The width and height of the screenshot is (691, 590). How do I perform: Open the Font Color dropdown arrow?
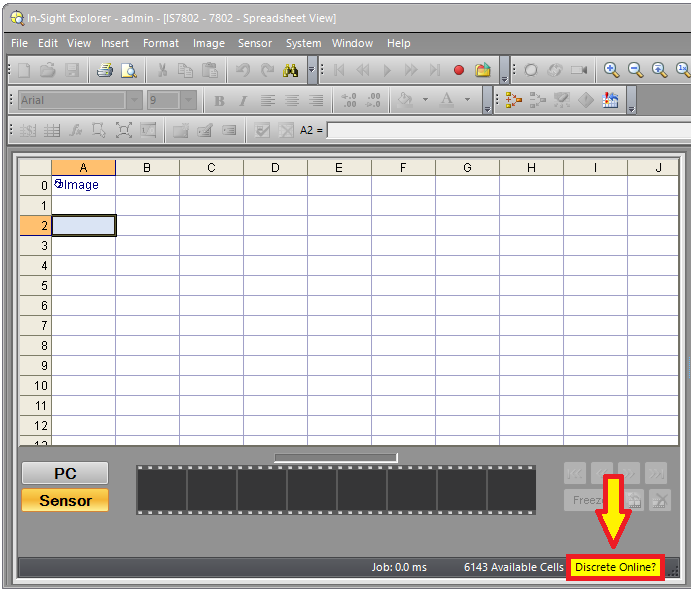click(467, 100)
